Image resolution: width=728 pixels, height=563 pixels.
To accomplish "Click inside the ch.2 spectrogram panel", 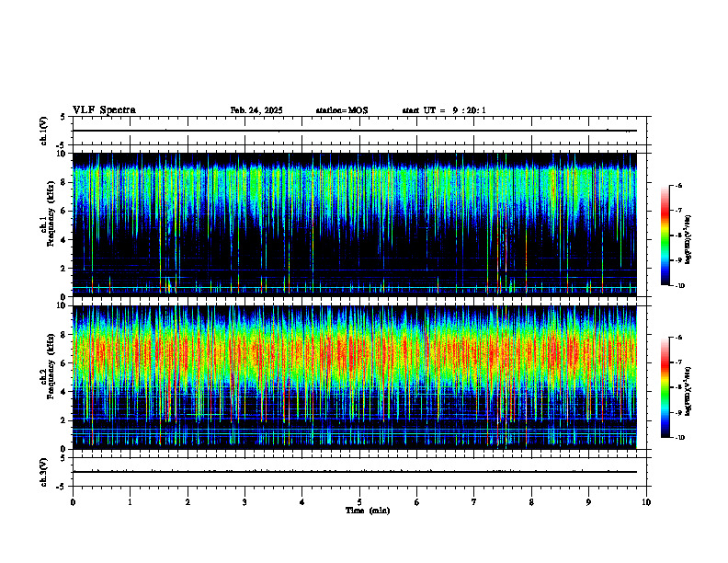I will [x=355, y=377].
